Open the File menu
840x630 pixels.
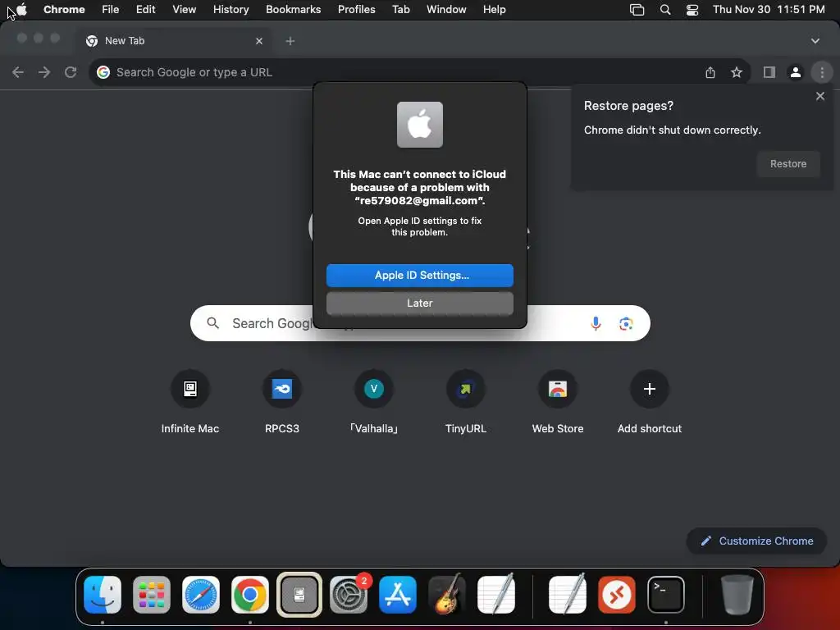[x=111, y=10]
